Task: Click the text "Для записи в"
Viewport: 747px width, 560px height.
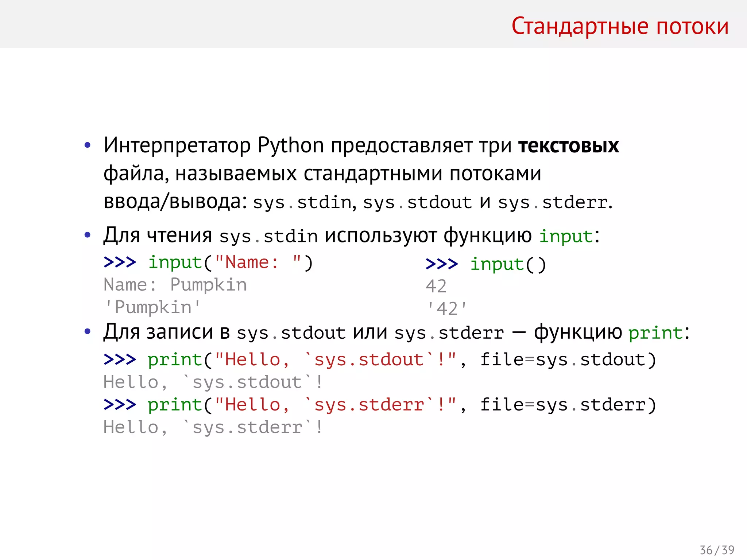Action: [x=167, y=332]
